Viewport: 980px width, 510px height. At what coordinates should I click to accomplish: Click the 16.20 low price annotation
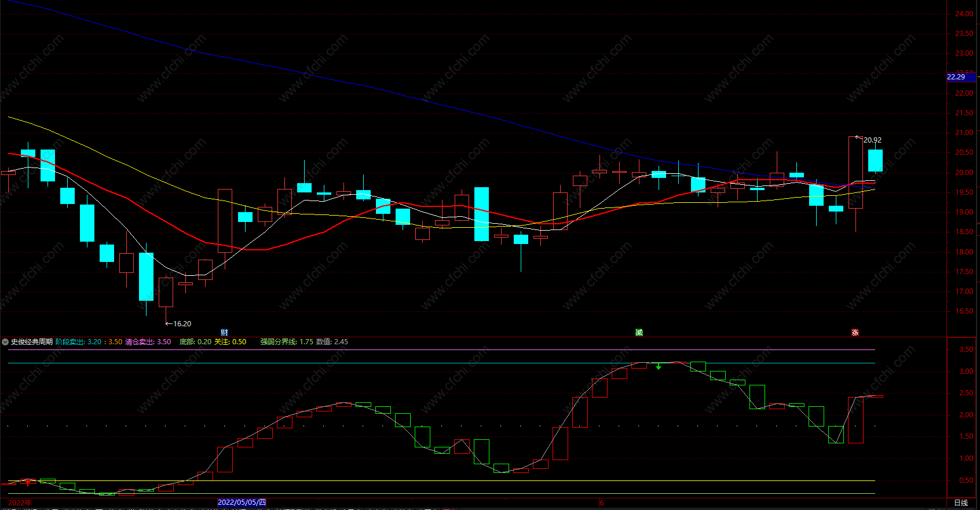(x=182, y=324)
